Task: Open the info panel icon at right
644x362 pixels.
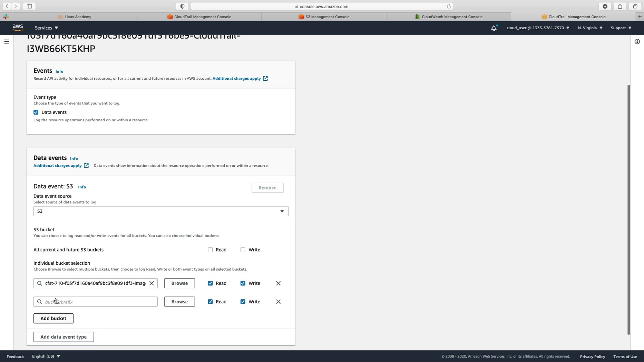Action: [x=637, y=42]
